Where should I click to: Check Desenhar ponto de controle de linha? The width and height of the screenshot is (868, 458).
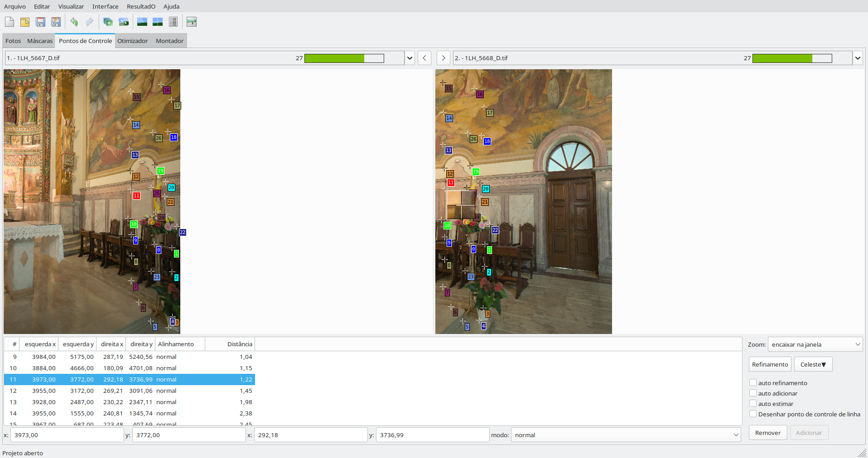pos(753,414)
